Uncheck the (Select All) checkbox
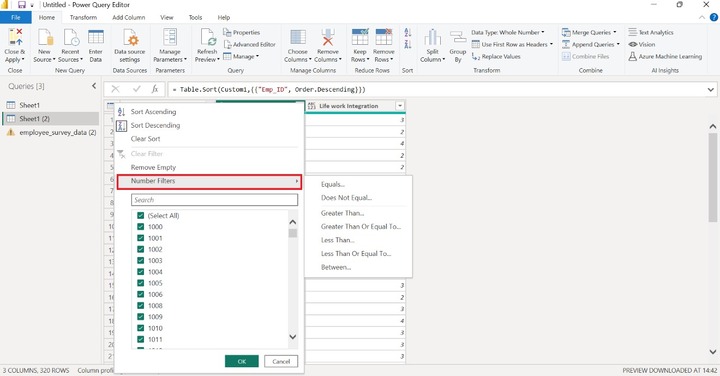The width and height of the screenshot is (720, 376). [141, 215]
